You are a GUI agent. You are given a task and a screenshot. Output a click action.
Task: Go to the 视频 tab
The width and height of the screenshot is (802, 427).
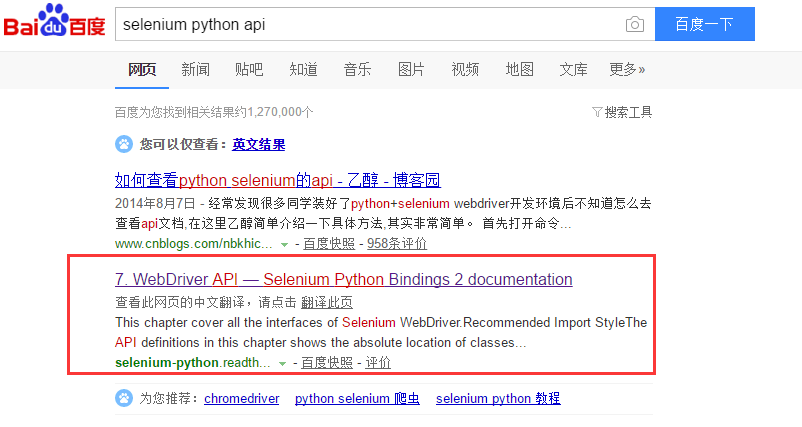(x=465, y=69)
